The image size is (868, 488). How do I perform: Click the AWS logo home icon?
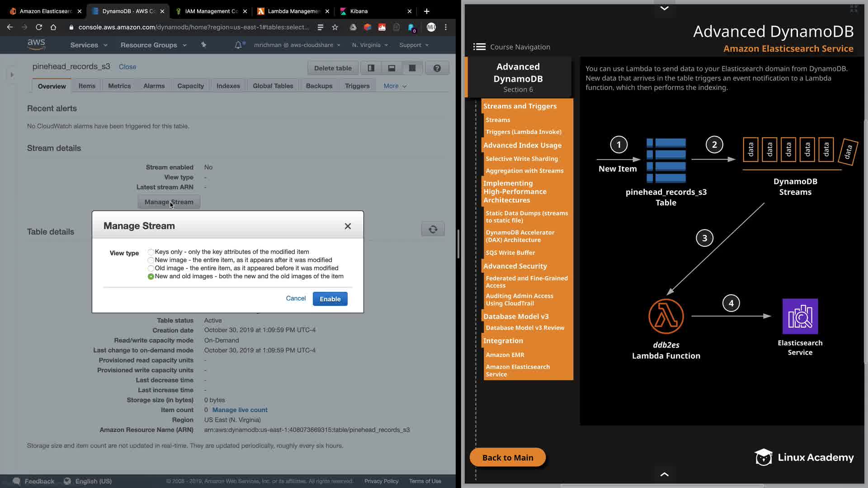click(x=36, y=44)
